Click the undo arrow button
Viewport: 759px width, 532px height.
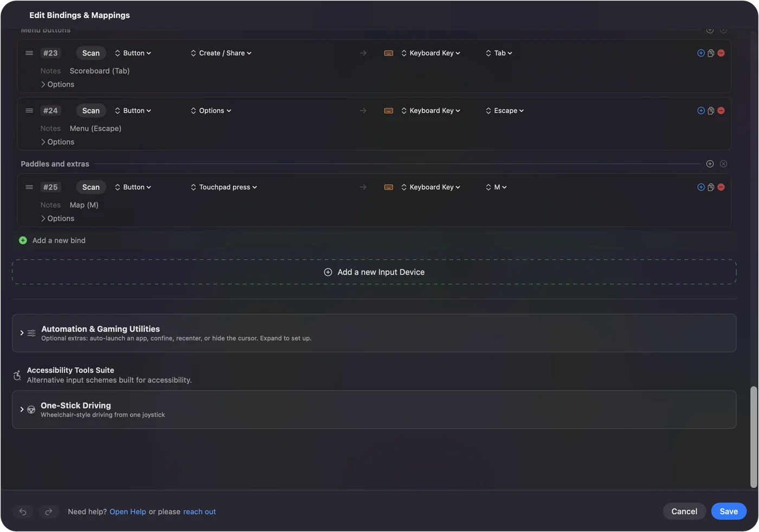click(x=23, y=511)
